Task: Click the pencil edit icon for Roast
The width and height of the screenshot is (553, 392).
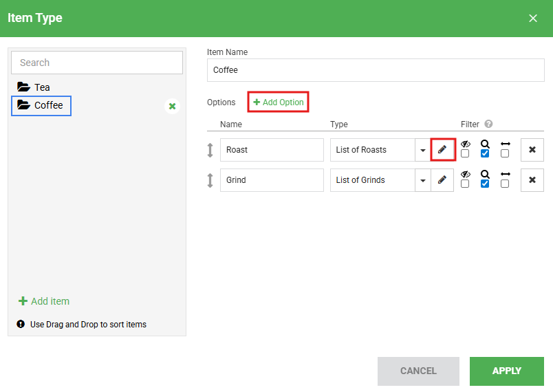Action: pyautogui.click(x=442, y=150)
